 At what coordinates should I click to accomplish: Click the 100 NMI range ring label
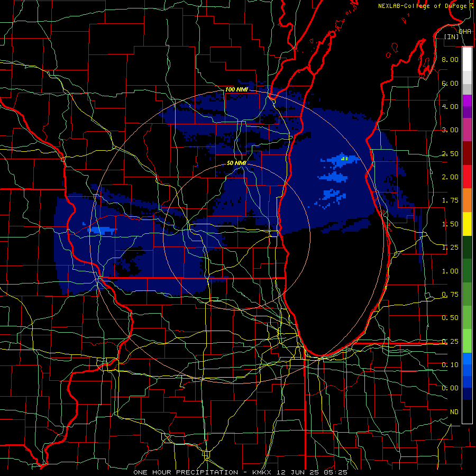pyautogui.click(x=236, y=89)
